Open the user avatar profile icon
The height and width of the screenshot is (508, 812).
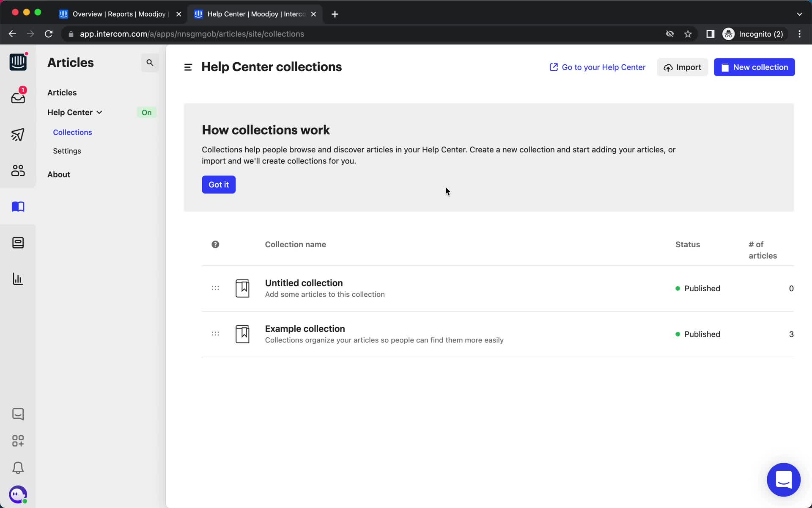click(18, 494)
